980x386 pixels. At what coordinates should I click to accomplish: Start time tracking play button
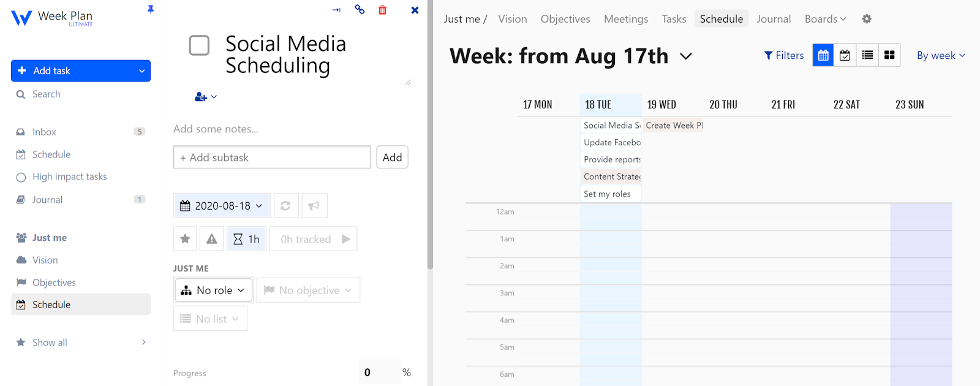point(346,239)
